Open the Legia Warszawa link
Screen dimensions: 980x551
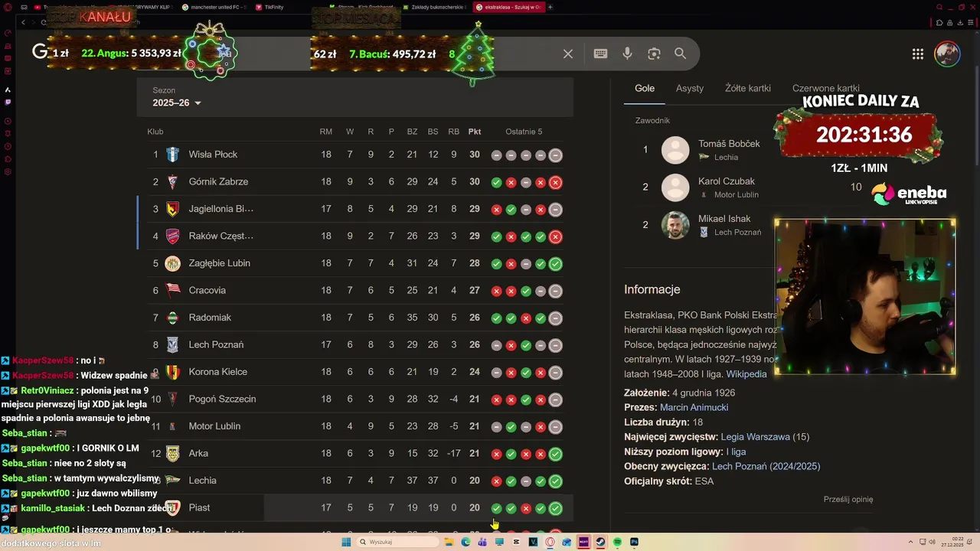[755, 437]
